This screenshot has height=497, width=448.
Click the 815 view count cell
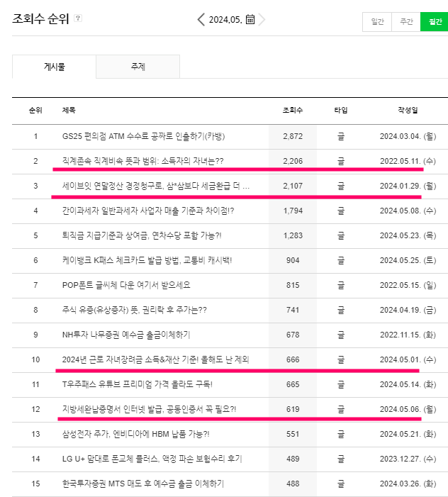coord(293,285)
